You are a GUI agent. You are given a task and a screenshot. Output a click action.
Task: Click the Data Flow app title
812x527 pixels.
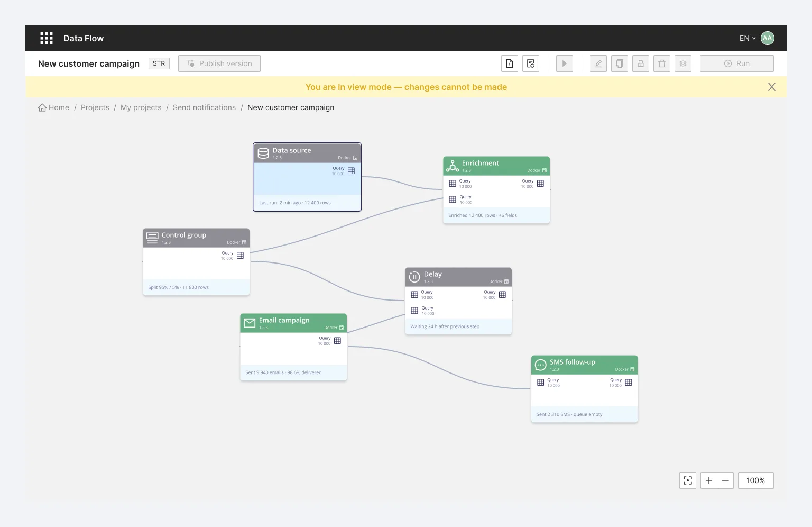84,38
